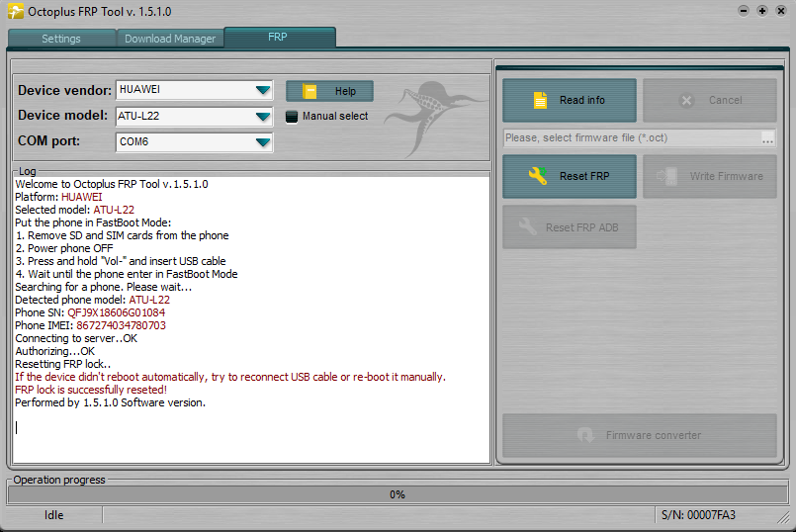Screen dimensions: 796x532
Task: Enable the Manual select checkbox
Action: pos(292,117)
